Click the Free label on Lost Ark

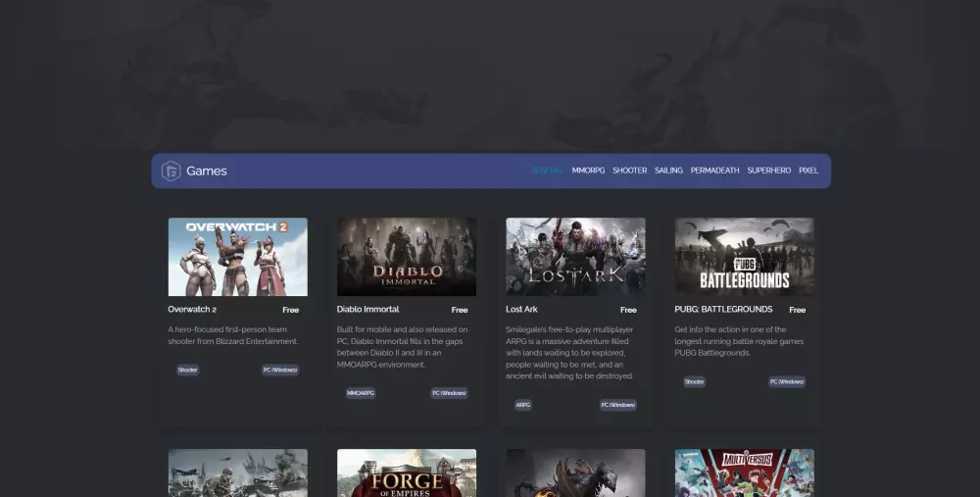[x=628, y=310]
